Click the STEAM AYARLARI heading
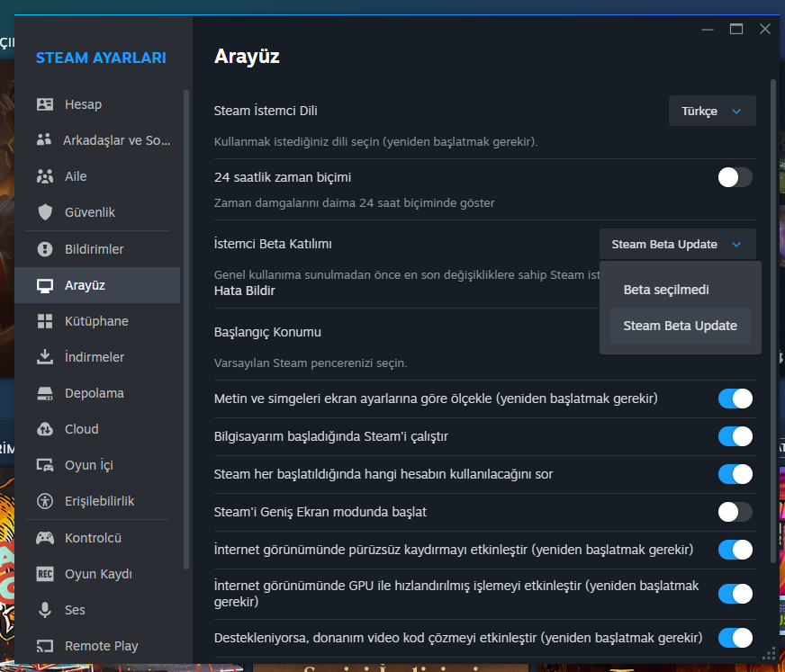This screenshot has height=672, width=785. pos(101,58)
